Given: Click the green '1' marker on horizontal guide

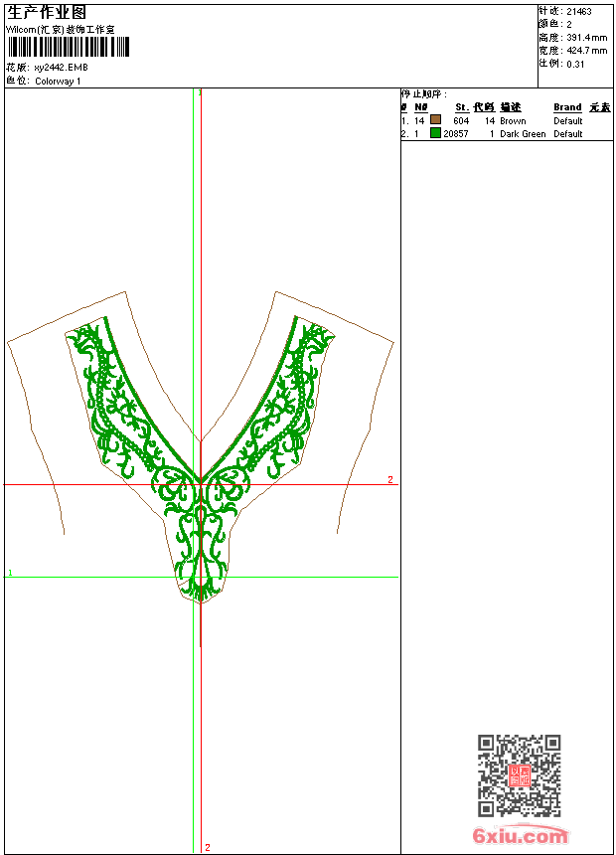Looking at the screenshot, I should click(10, 573).
